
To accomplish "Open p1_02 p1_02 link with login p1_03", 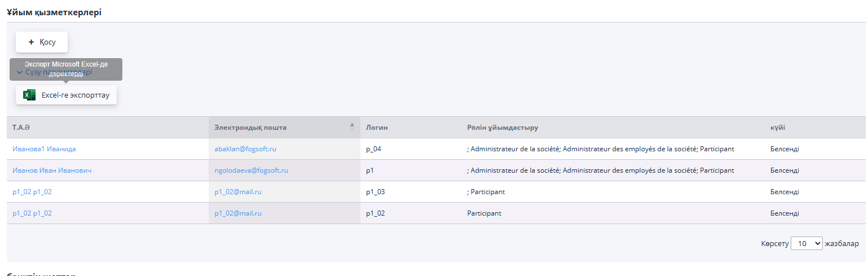I will tap(32, 192).
